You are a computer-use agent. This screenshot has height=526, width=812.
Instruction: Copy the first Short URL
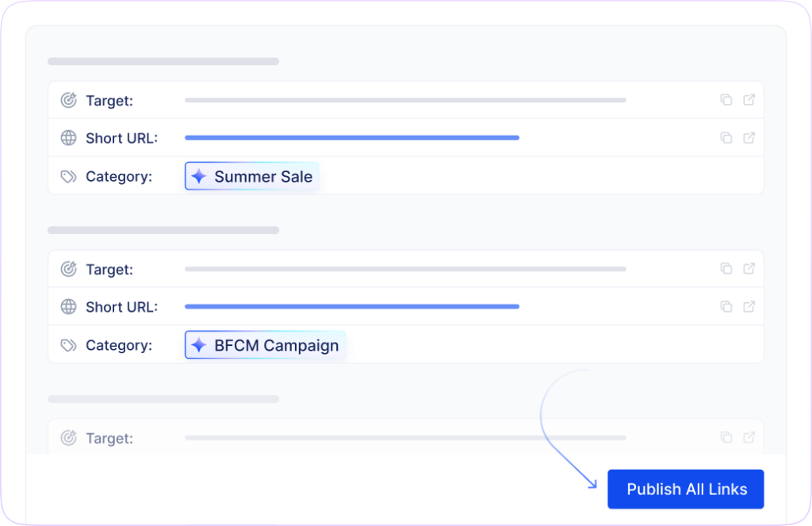pos(726,138)
